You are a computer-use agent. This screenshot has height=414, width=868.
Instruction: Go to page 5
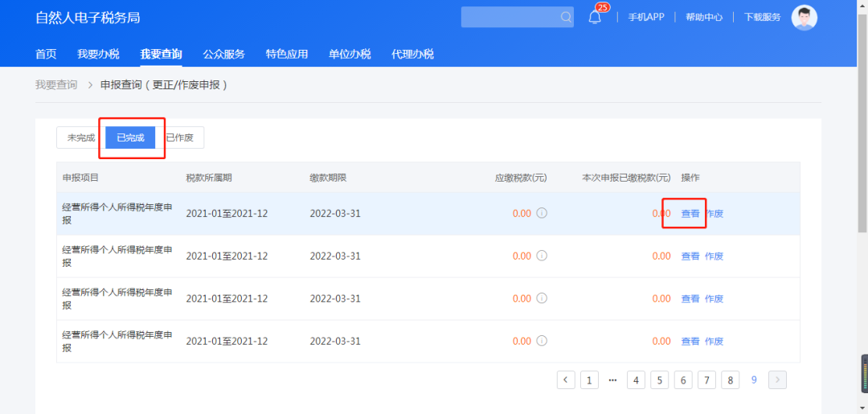[x=659, y=379]
